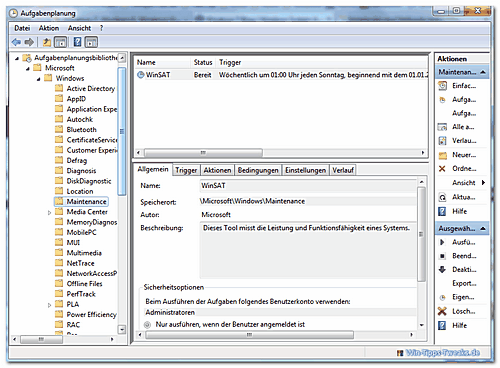Viewport: 500px width, 368px height.
Task: Select the Power Efficiency folder
Action: pyautogui.click(x=91, y=315)
